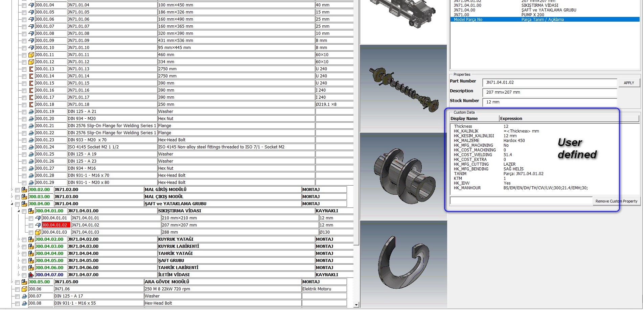
Task: Expand the J00.04.02.00 KUYRUK YATAĞI branch
Action: click(19, 239)
